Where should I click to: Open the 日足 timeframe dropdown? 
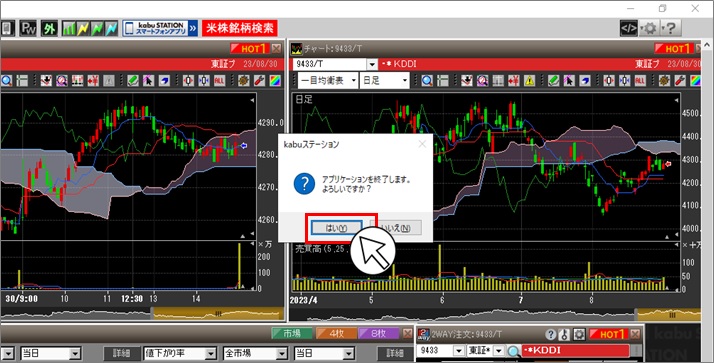coord(384,81)
